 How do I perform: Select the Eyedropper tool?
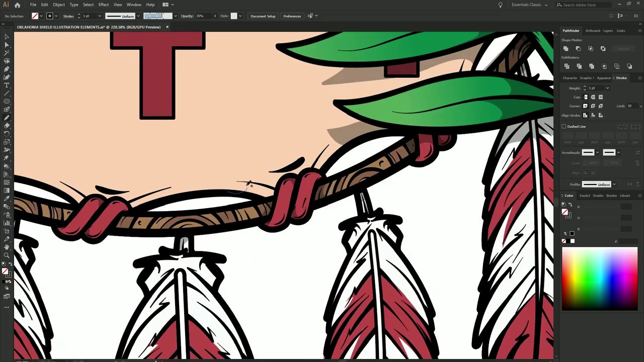(x=7, y=198)
